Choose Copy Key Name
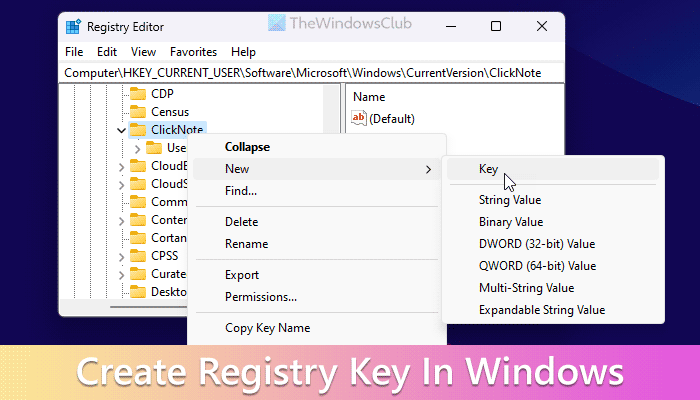The width and height of the screenshot is (700, 400). coord(317,328)
